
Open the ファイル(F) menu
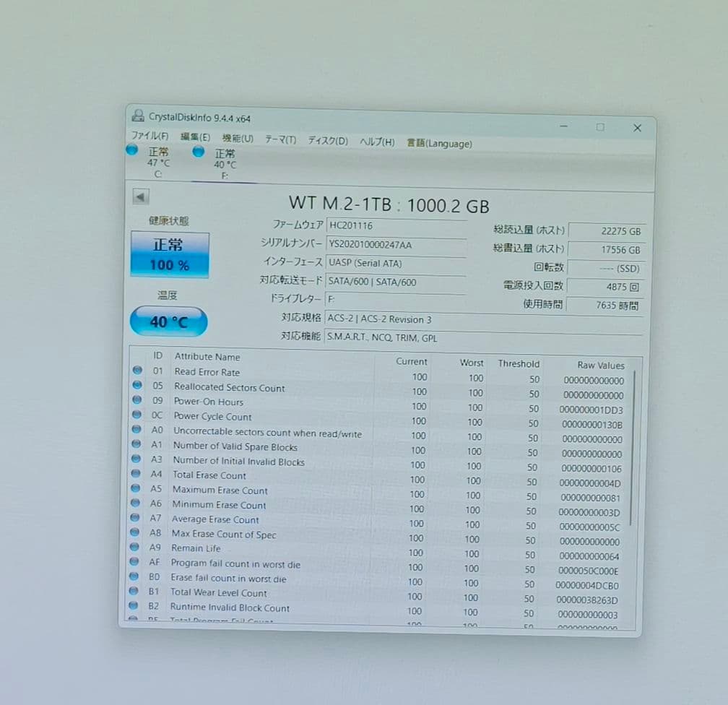pyautogui.click(x=150, y=136)
